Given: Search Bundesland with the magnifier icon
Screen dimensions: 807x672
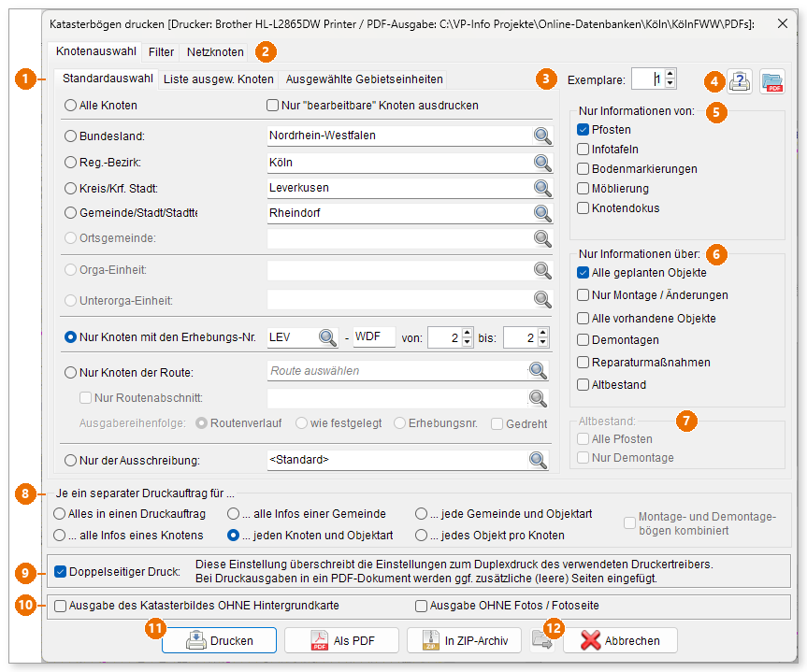Looking at the screenshot, I should pyautogui.click(x=542, y=136).
